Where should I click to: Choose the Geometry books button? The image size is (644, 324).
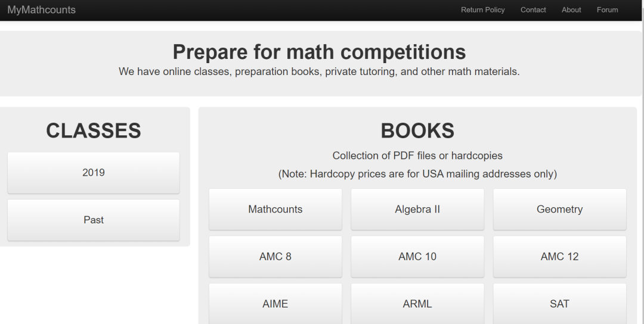click(x=559, y=209)
